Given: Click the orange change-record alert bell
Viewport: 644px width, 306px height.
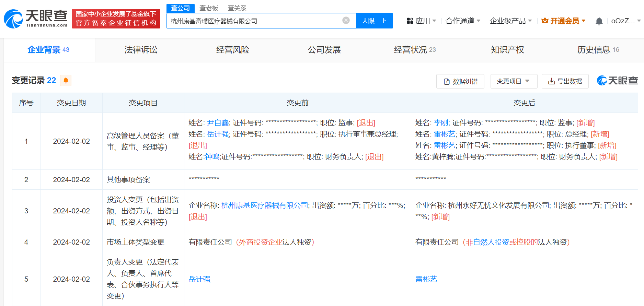Looking at the screenshot, I should (66, 80).
